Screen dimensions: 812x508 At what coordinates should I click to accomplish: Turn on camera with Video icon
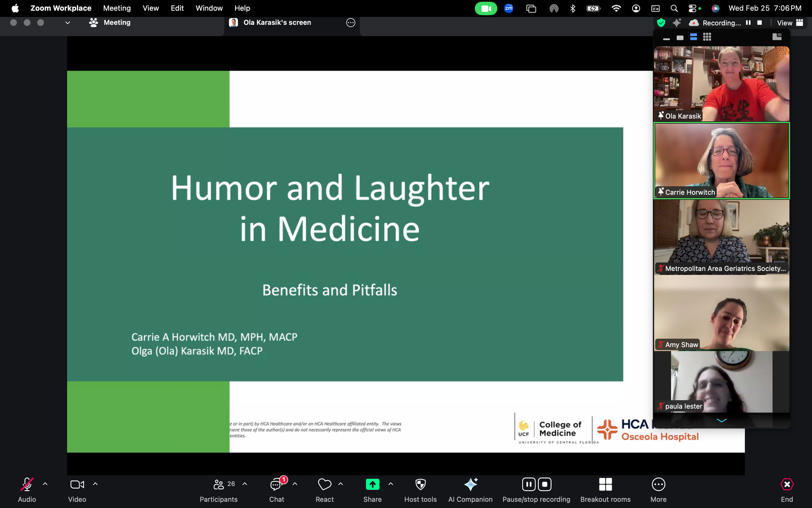point(77,484)
